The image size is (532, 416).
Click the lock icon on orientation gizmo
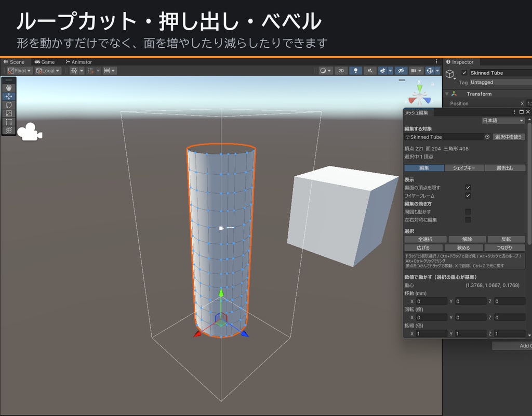433,84
